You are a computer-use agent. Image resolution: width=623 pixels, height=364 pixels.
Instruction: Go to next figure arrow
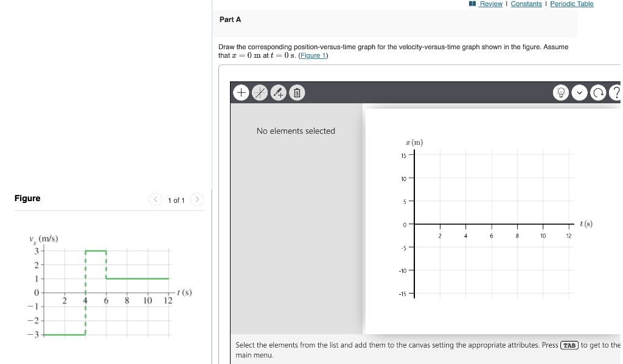[197, 199]
